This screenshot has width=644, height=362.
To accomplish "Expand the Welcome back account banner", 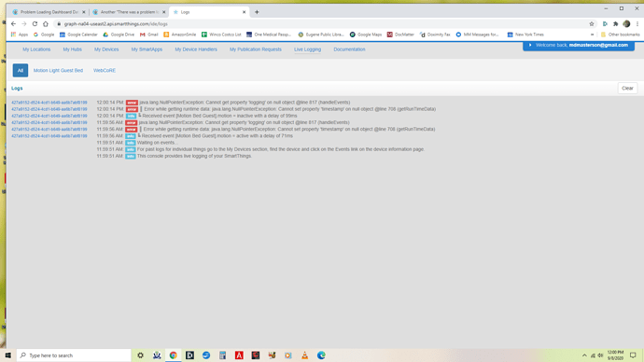I will click(579, 45).
